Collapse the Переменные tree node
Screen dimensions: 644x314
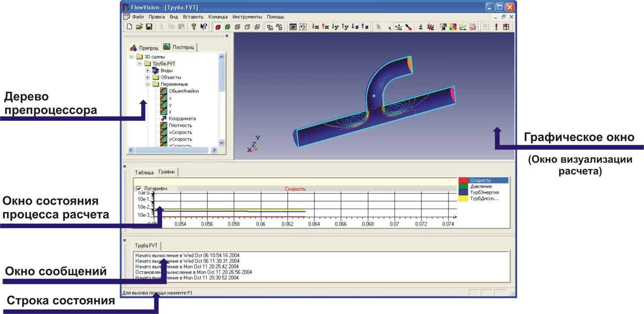pyautogui.click(x=147, y=84)
